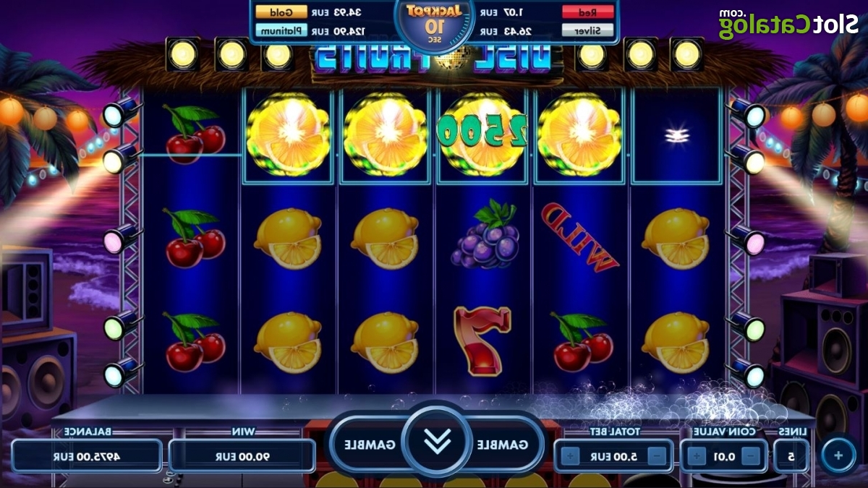868x488 pixels.
Task: Click the Balance amount display
Action: (x=87, y=456)
